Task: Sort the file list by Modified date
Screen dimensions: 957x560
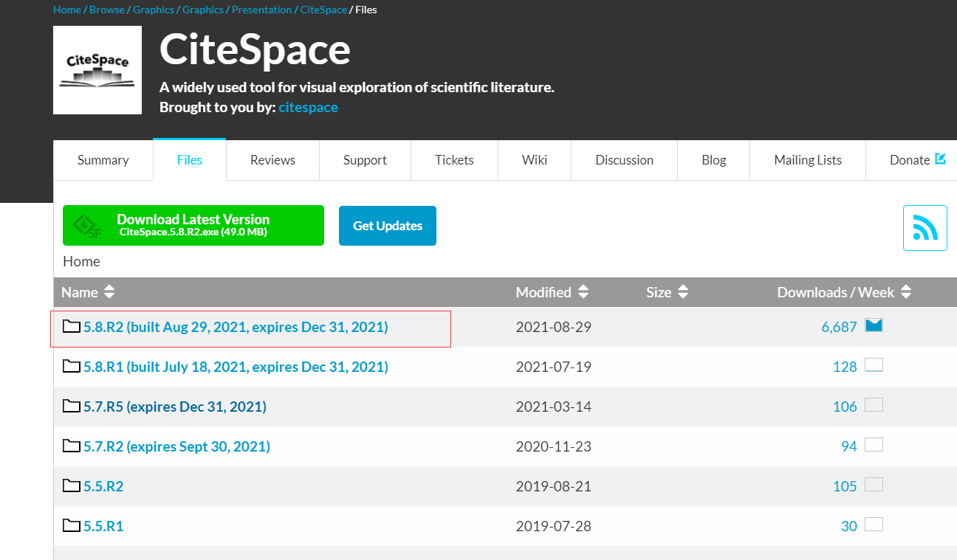Action: pos(552,292)
